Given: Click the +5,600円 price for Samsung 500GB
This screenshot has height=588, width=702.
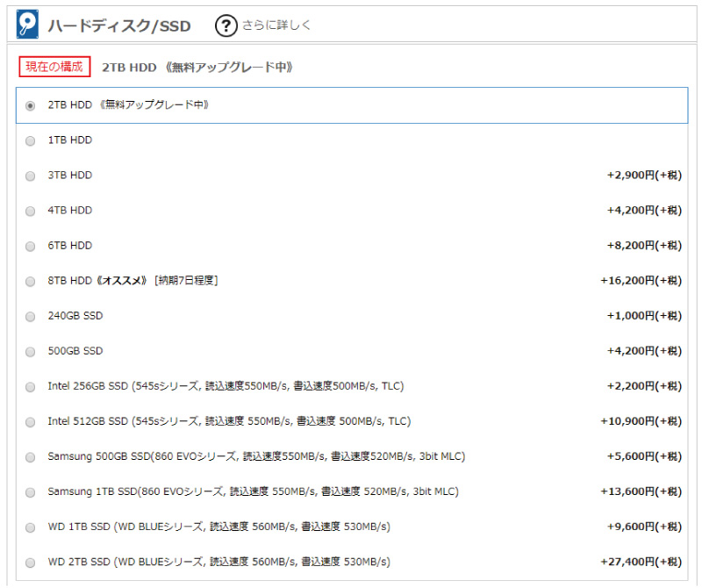Looking at the screenshot, I should (644, 456).
